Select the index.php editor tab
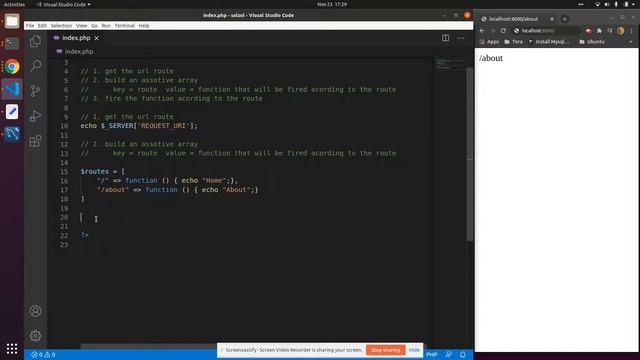Image resolution: width=640 pixels, height=360 pixels. point(76,38)
